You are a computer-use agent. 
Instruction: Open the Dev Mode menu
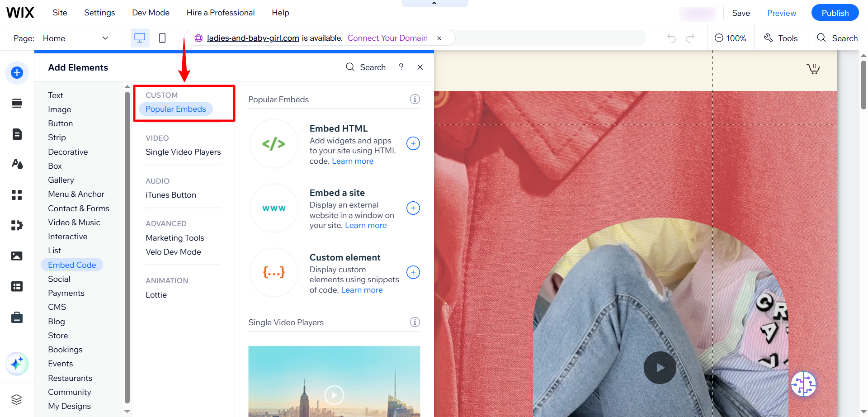[x=151, y=13]
